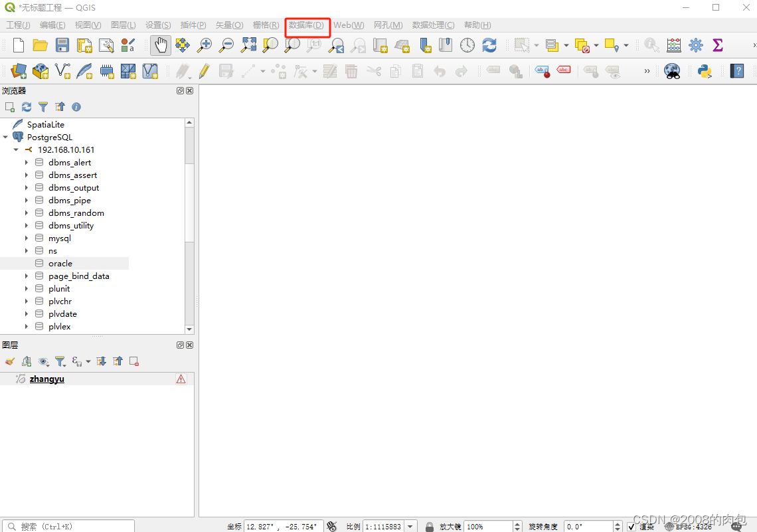Viewport: 757px width, 532px height.
Task: Select the oracle schema in the browser tree
Action: click(60, 264)
